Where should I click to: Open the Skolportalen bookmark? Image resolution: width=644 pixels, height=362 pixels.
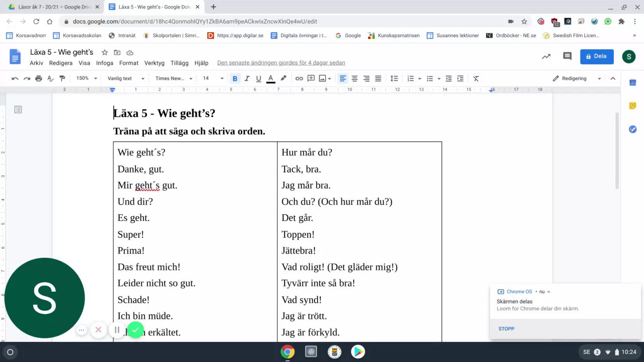pyautogui.click(x=172, y=36)
